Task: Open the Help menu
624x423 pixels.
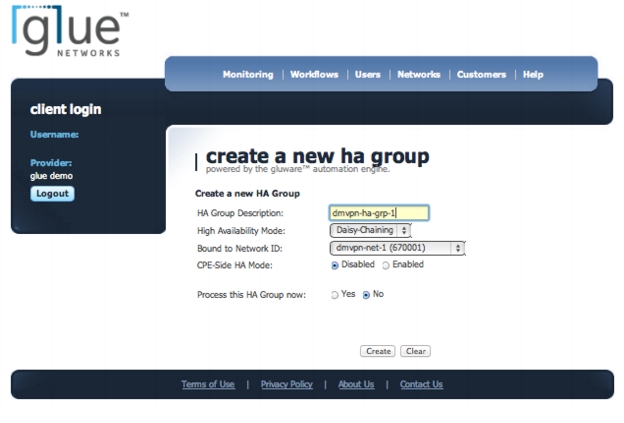Action: click(x=533, y=74)
